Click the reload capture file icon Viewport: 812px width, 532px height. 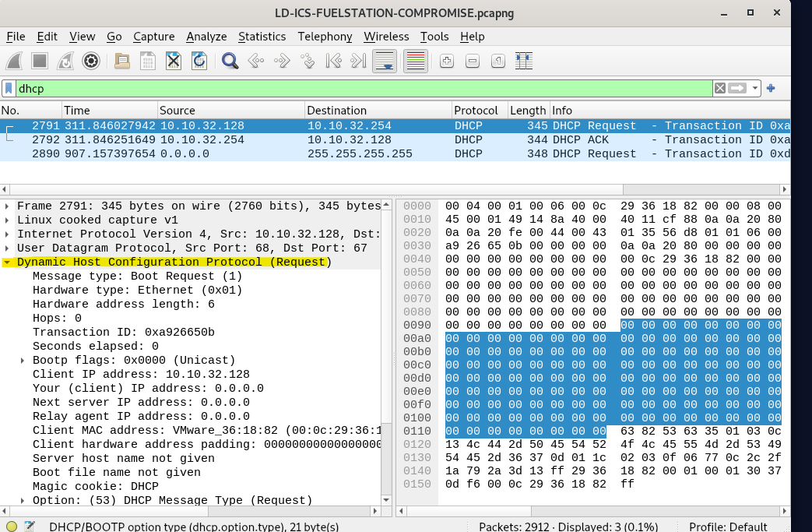[x=199, y=61]
